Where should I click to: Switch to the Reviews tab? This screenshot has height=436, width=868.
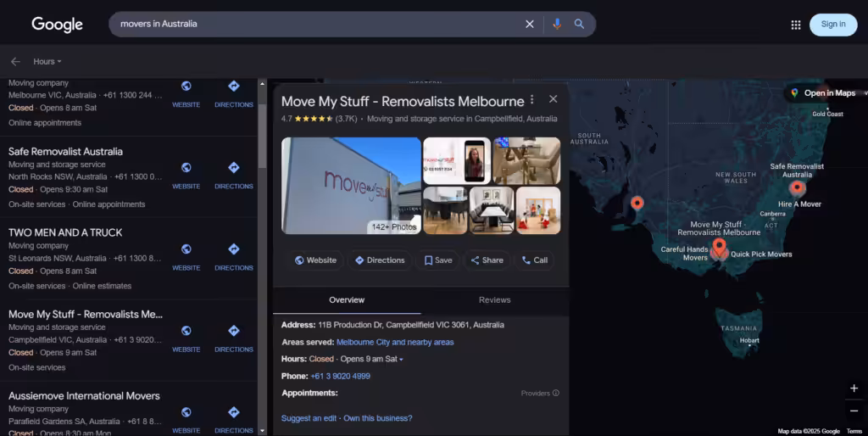click(494, 299)
